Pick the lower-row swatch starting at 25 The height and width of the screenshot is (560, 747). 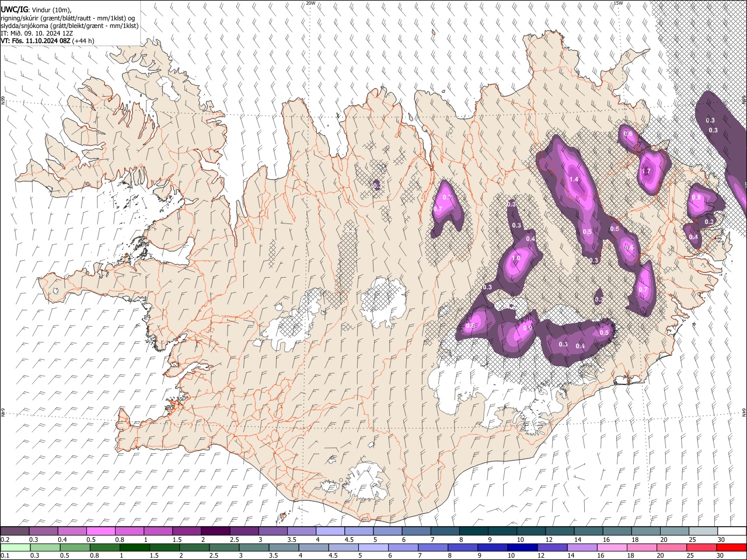tap(701, 547)
